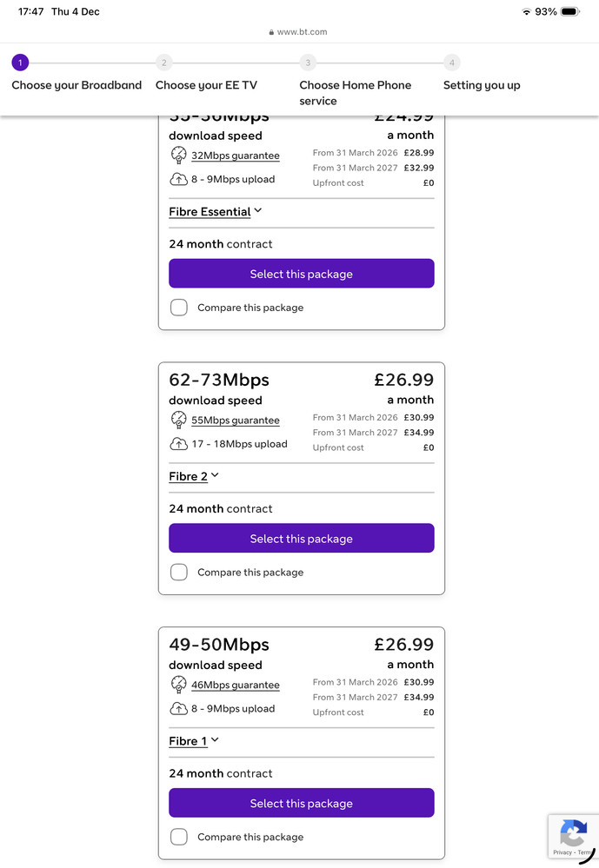
Task: Tick Compare this package for Fibre Essential
Action: (x=179, y=308)
